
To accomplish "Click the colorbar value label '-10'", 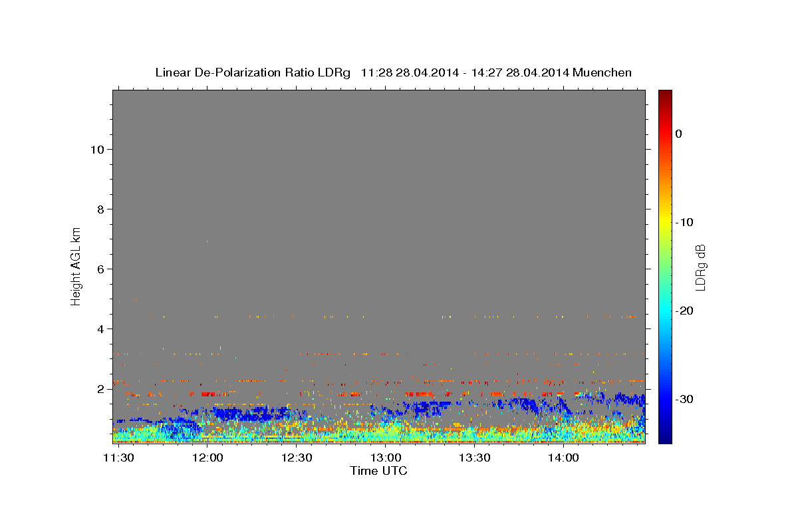I will click(x=685, y=222).
